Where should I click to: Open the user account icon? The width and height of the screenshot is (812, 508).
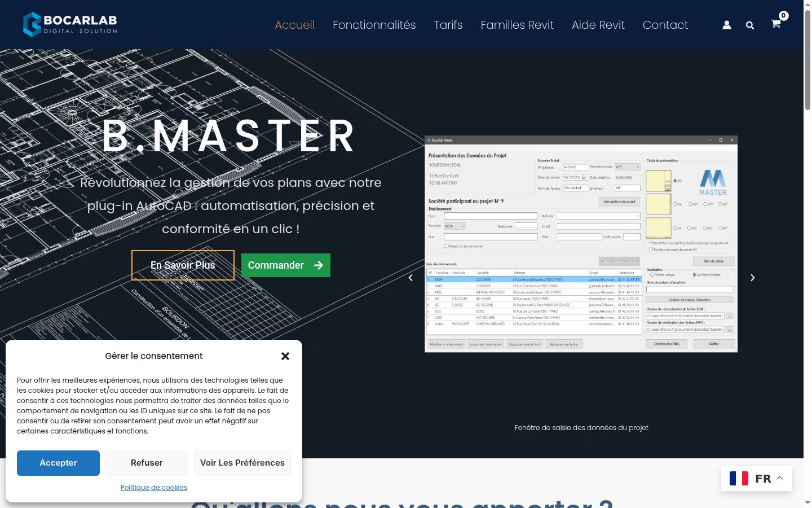coord(727,25)
